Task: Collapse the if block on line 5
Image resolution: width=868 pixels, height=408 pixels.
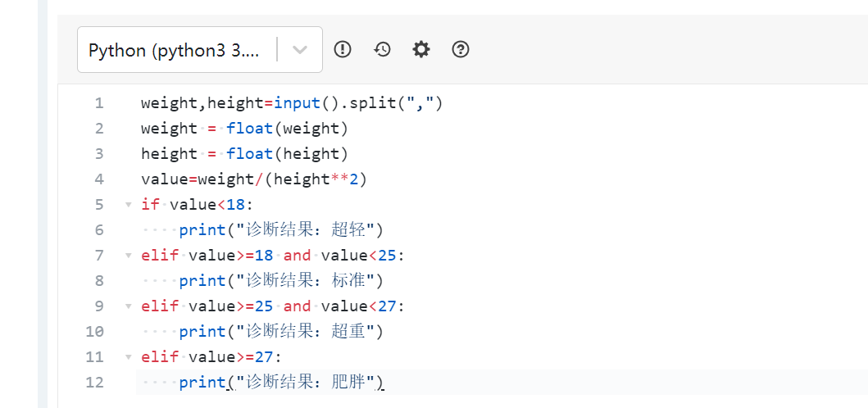Action: click(x=129, y=205)
